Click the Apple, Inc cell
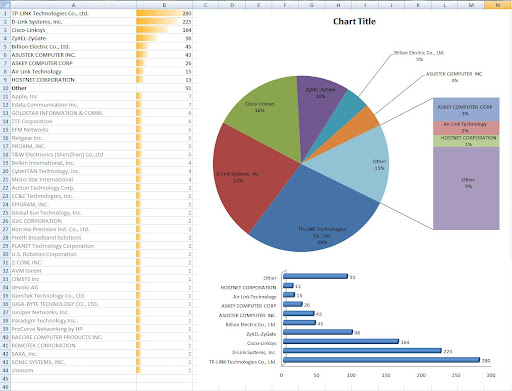Screen dimensions: 512x391 (x=73, y=96)
